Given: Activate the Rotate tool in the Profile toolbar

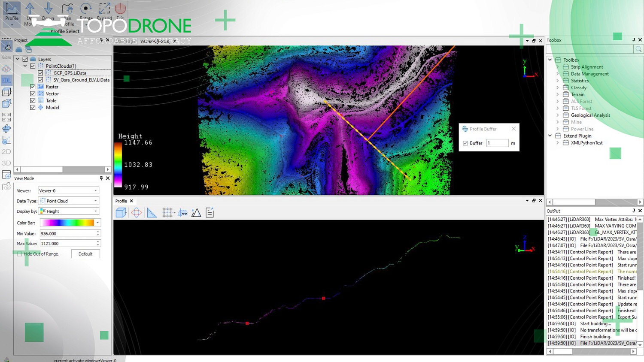Looking at the screenshot, I should 86,9.
